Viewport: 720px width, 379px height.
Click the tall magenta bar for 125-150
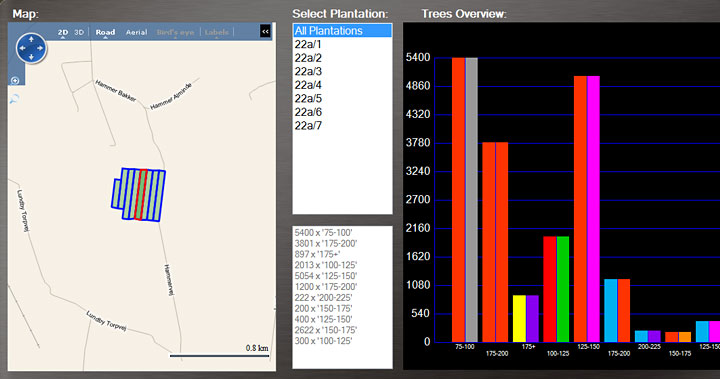coord(594,209)
